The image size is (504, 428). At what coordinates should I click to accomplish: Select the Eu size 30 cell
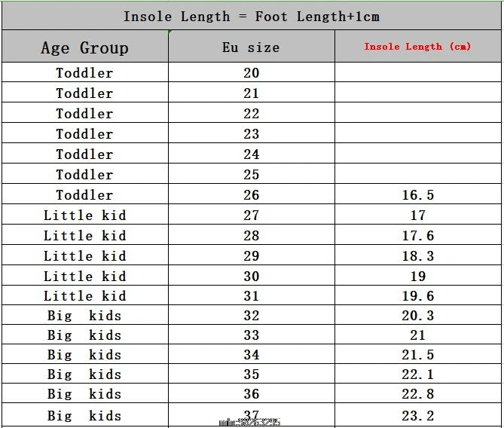(251, 277)
